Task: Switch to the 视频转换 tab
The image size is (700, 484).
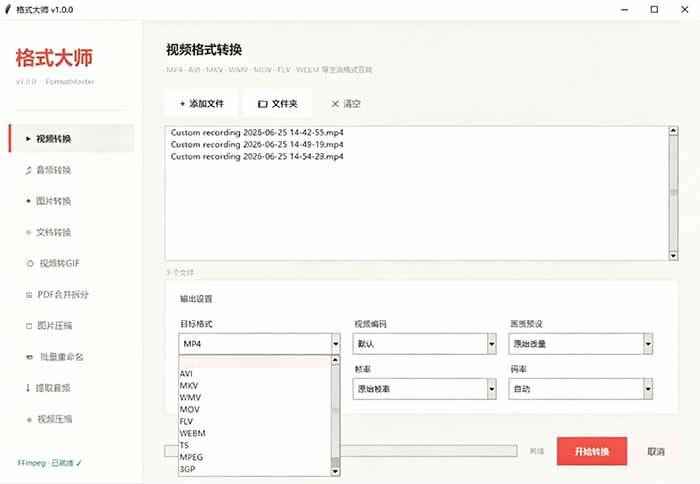Action: point(71,139)
